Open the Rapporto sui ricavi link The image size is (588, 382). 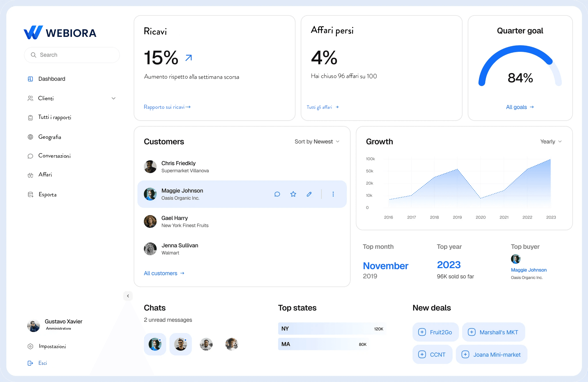167,107
